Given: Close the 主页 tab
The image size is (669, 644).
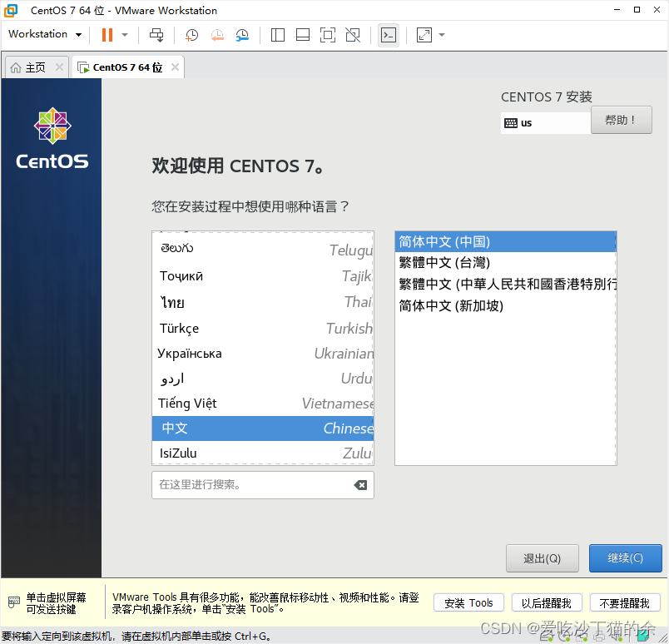Looking at the screenshot, I should click(x=59, y=67).
